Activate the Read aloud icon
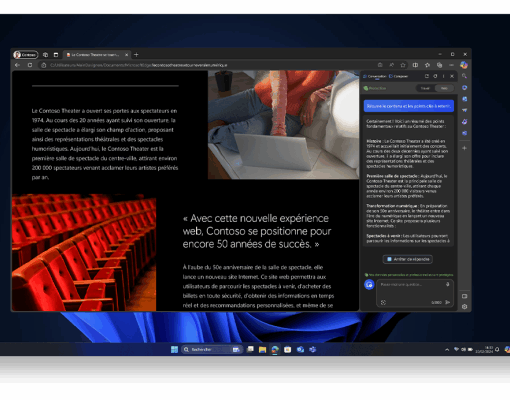The image size is (510, 400). [x=392, y=65]
